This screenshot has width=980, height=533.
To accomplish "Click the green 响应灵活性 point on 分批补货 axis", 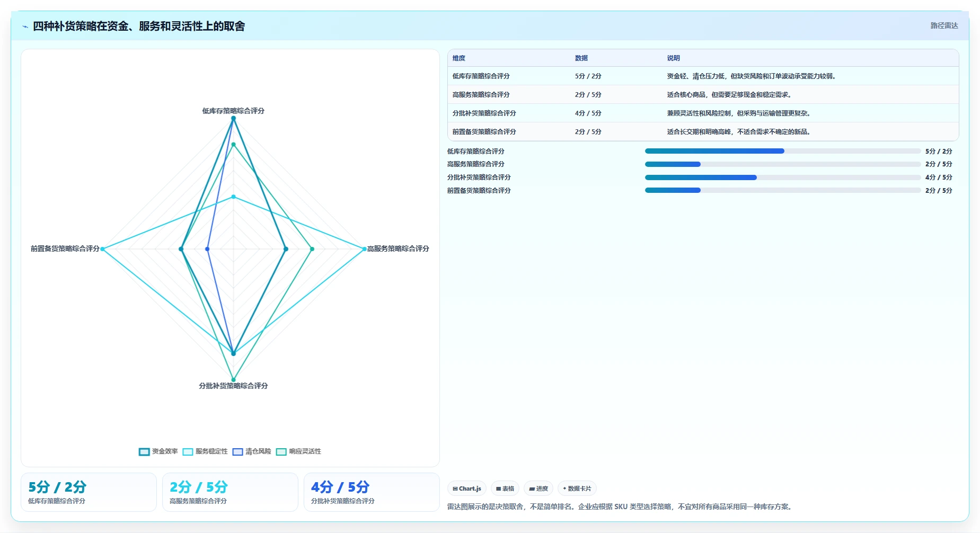I will click(x=233, y=379).
